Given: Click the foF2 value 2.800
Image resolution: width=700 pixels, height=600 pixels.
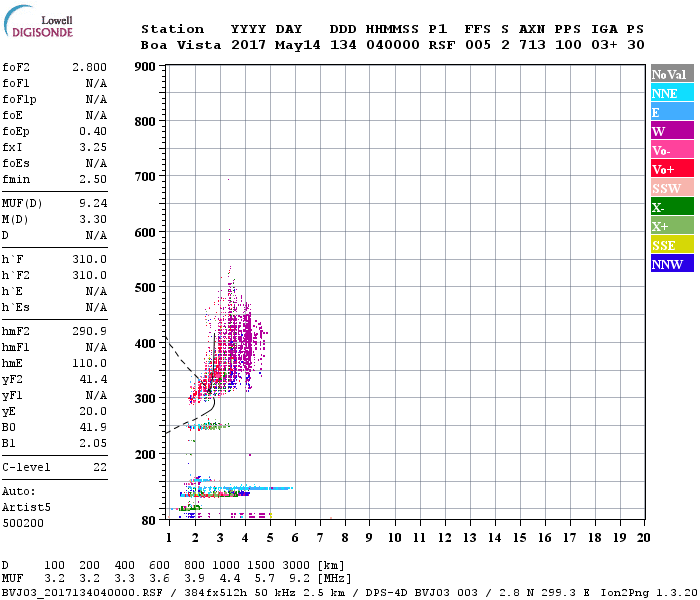Looking at the screenshot, I should (89, 67).
